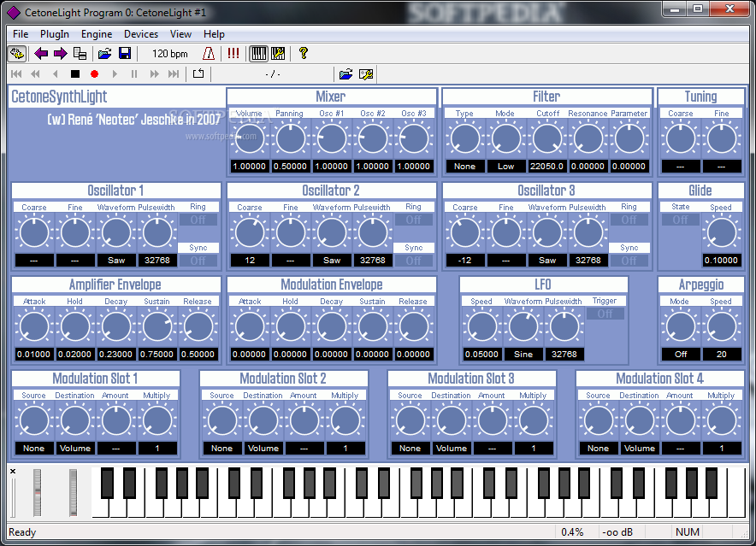Viewport: 756px width, 546px height.
Task: Close keyboard bar with small x
Action: point(13,472)
